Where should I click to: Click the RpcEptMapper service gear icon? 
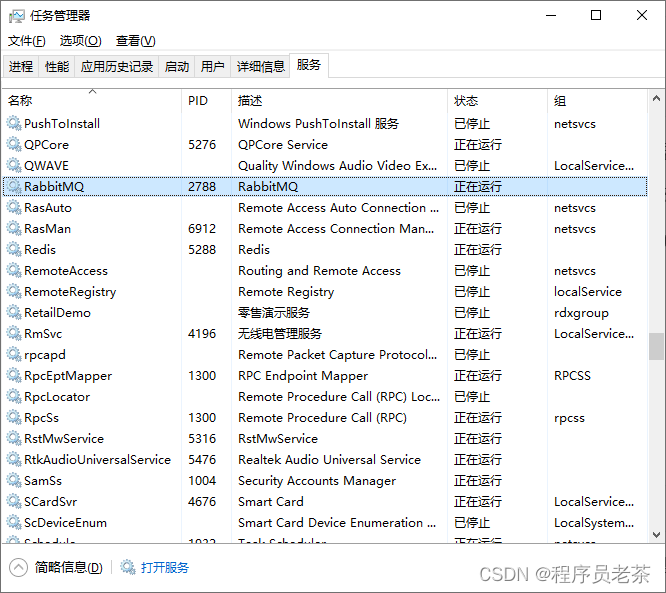(14, 376)
